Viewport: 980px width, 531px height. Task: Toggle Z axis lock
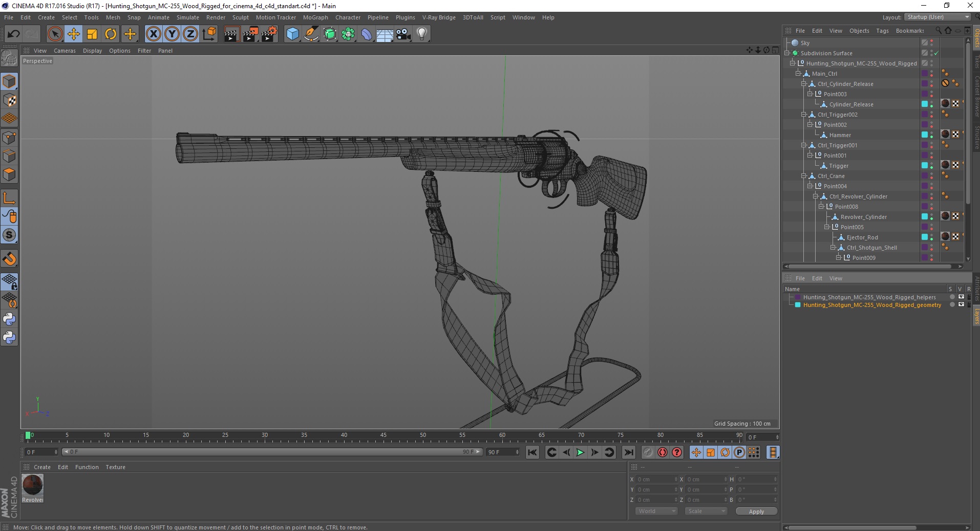coord(190,34)
